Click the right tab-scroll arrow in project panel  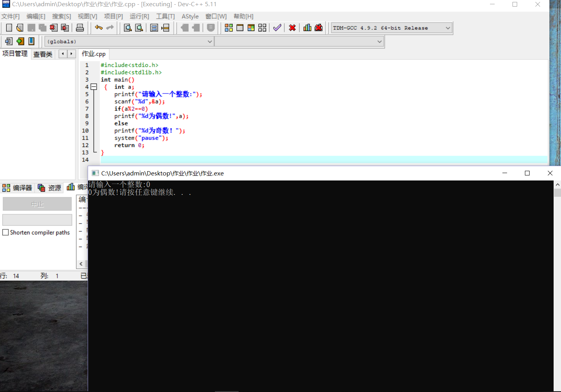coord(71,54)
